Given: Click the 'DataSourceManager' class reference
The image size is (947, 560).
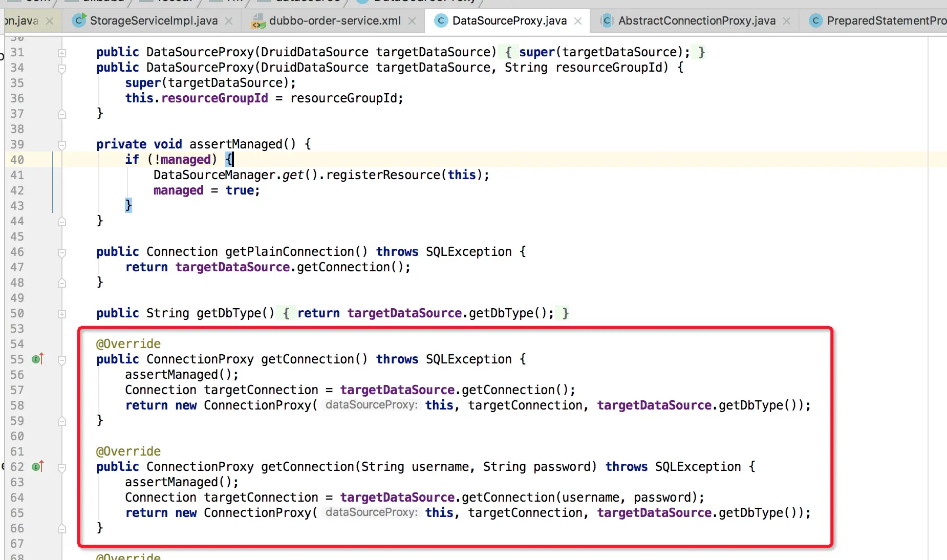Looking at the screenshot, I should tap(214, 175).
